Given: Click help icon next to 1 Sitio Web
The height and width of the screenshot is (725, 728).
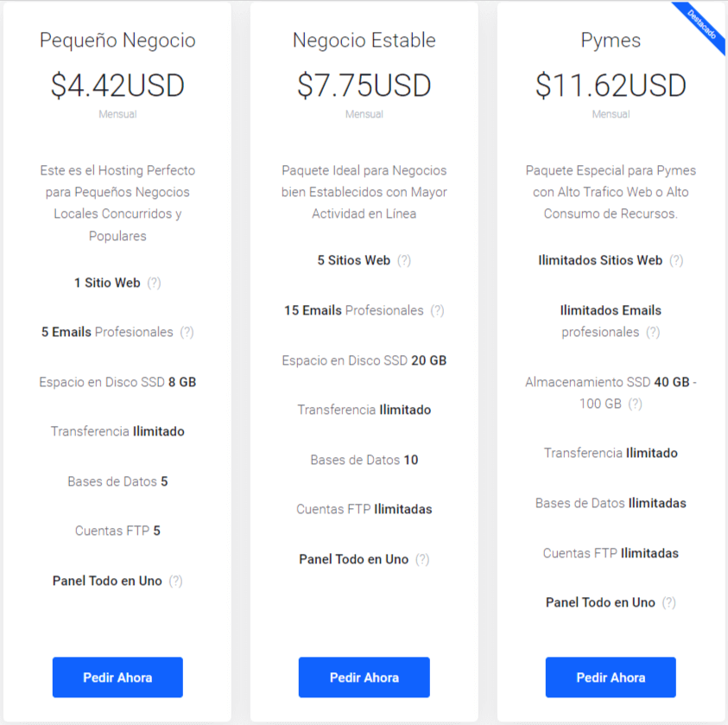Looking at the screenshot, I should tap(155, 283).
